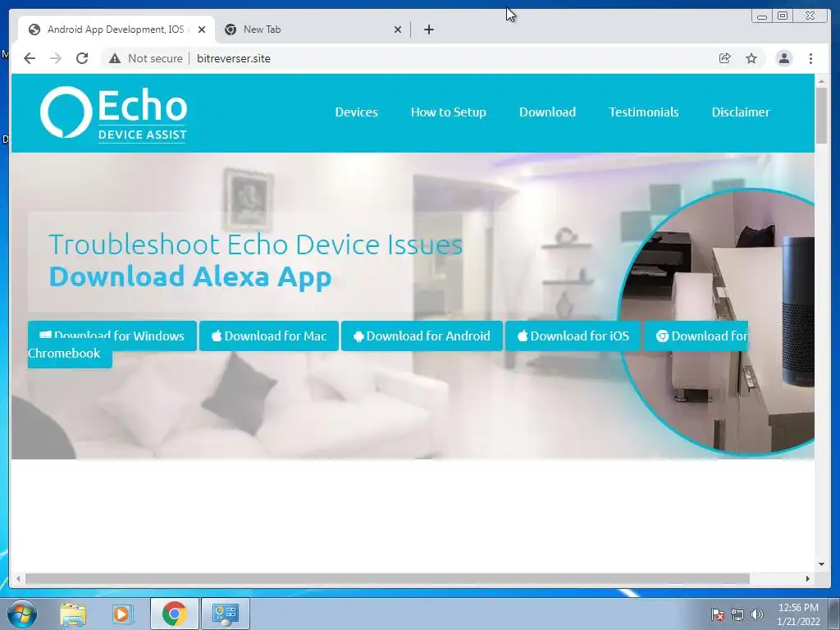840x630 pixels.
Task: Click the network tray icon
Action: tap(737, 614)
